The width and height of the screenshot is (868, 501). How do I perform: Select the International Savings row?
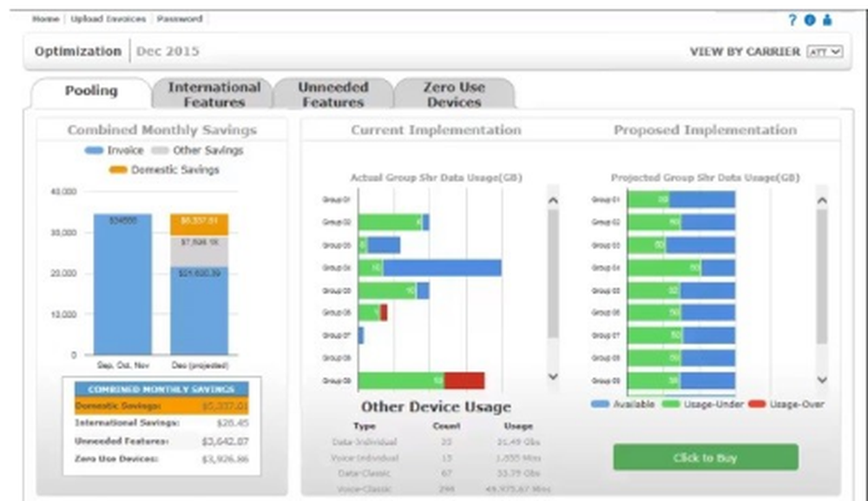[161, 423]
